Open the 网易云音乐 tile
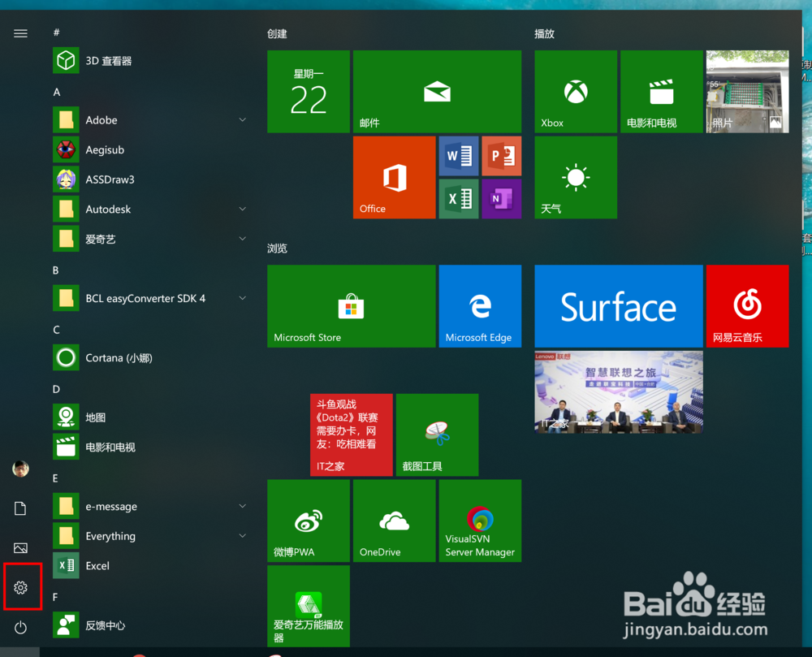Screen dimensions: 812x657 point(747,306)
